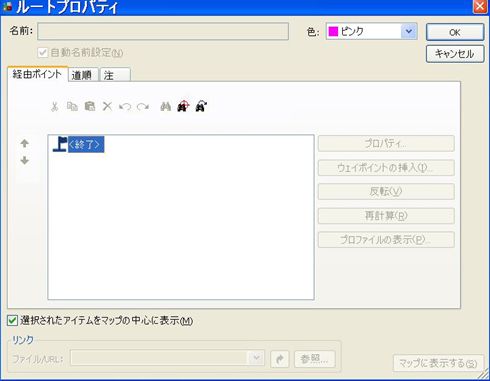Click the last binoculars icon with arrow
Viewport: 490px width, 381px height.
click(x=201, y=106)
